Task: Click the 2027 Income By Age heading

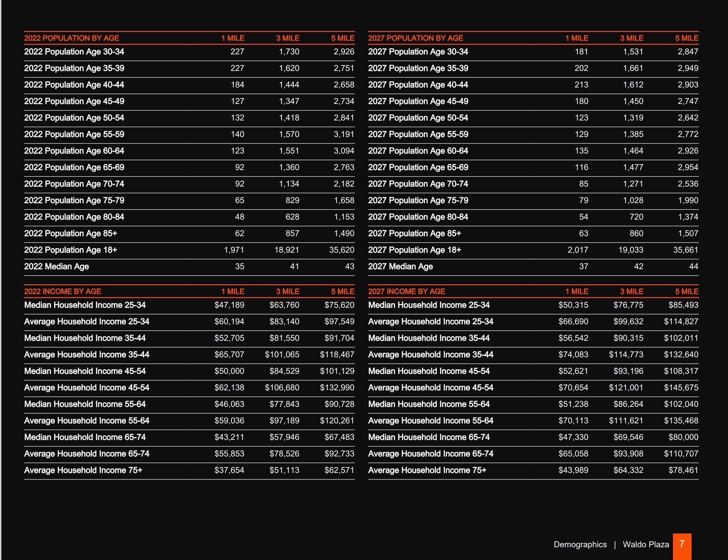Action: 407,292
